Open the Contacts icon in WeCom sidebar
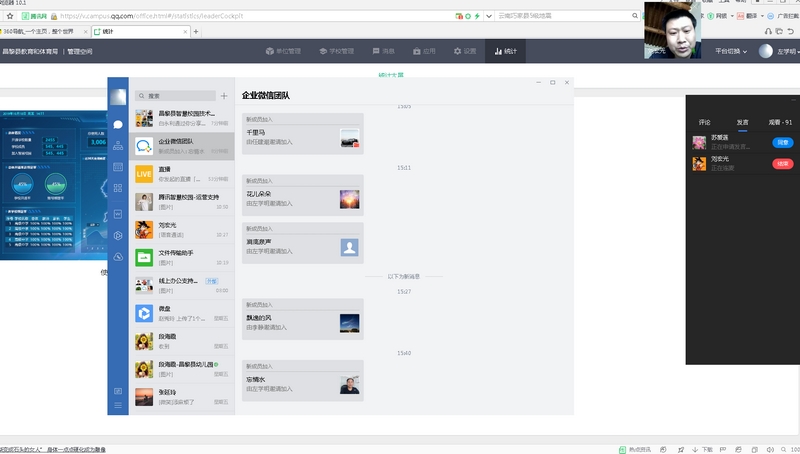The width and height of the screenshot is (800, 454). [x=118, y=146]
